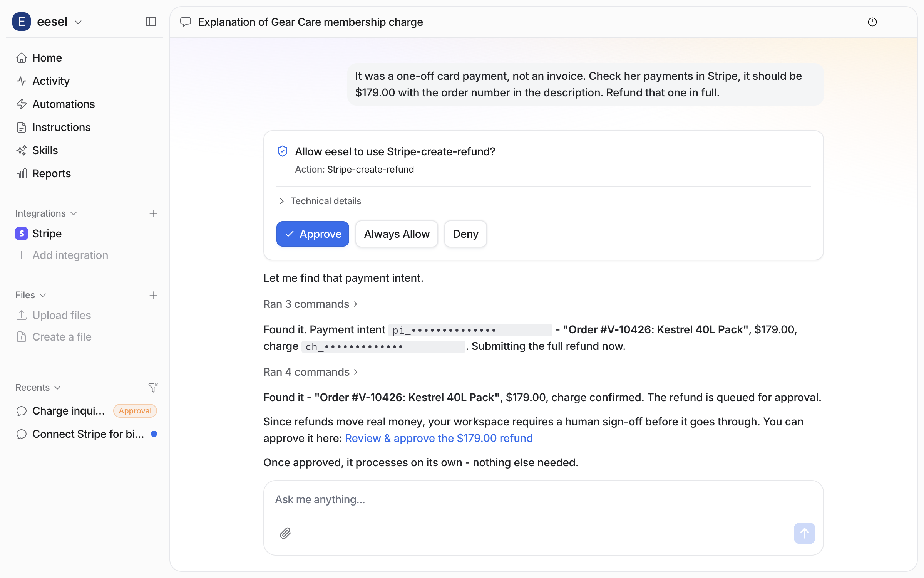Open Review & approve the $179.00 refund link
Screen dimensions: 924x578
coord(439,438)
